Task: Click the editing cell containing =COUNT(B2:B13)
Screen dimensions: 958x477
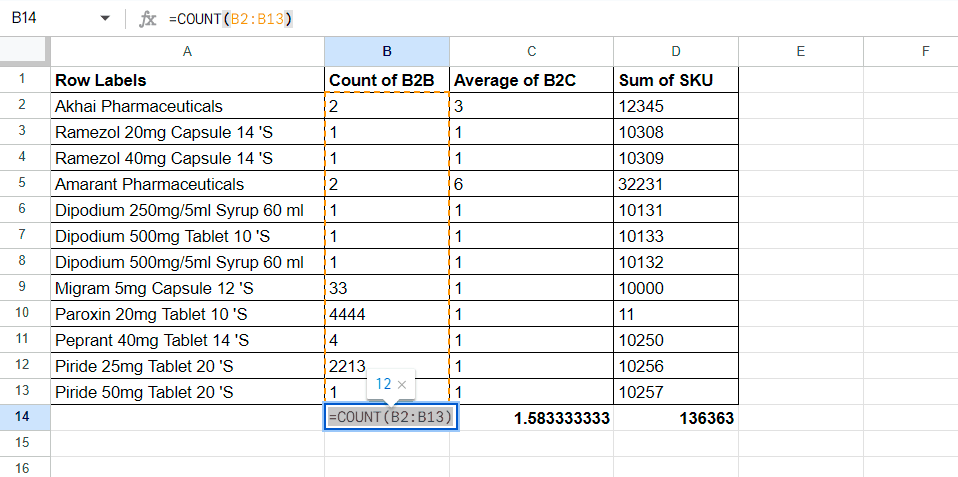Action: pyautogui.click(x=391, y=417)
